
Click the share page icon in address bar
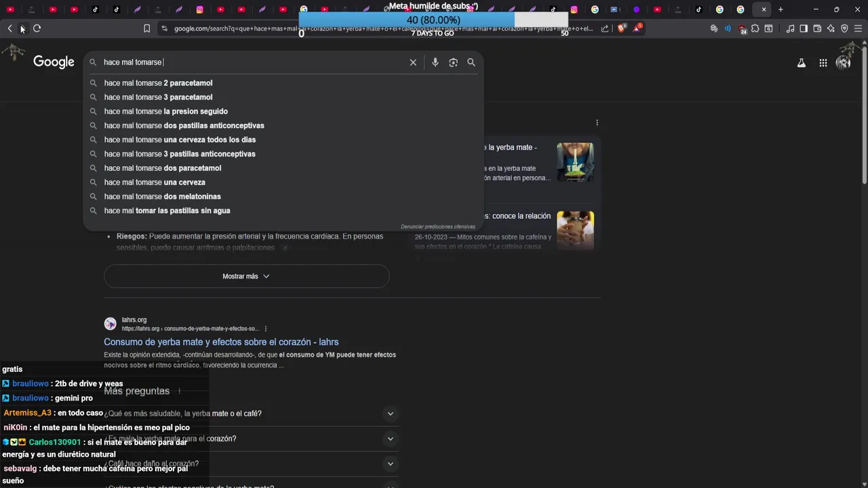click(605, 28)
